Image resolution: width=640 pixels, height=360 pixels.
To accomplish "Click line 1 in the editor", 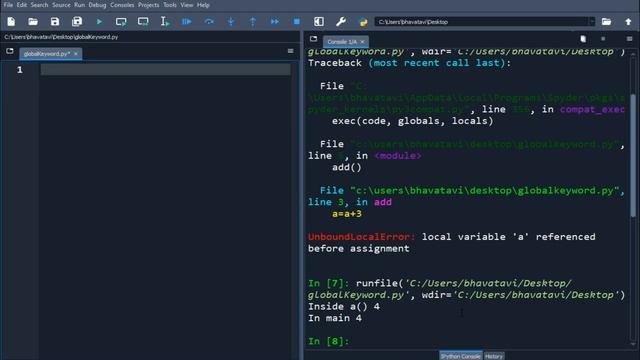I will coord(165,70).
